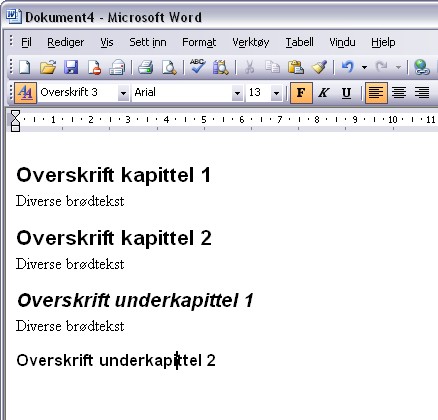Open Styles and Formatting pane icon
The height and width of the screenshot is (420, 438).
(x=25, y=93)
